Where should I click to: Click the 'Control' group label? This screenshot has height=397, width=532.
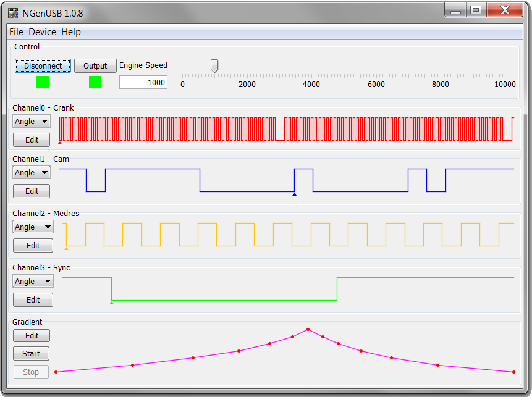point(27,47)
